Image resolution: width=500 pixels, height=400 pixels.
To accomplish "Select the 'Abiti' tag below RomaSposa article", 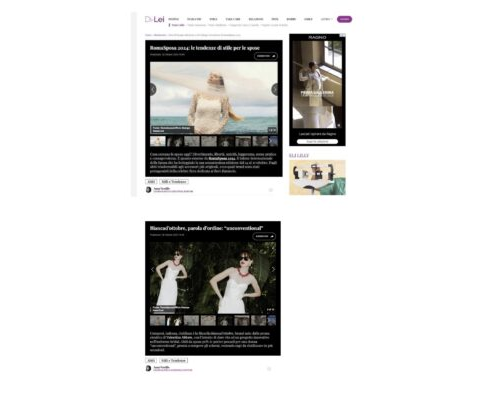I will (151, 182).
